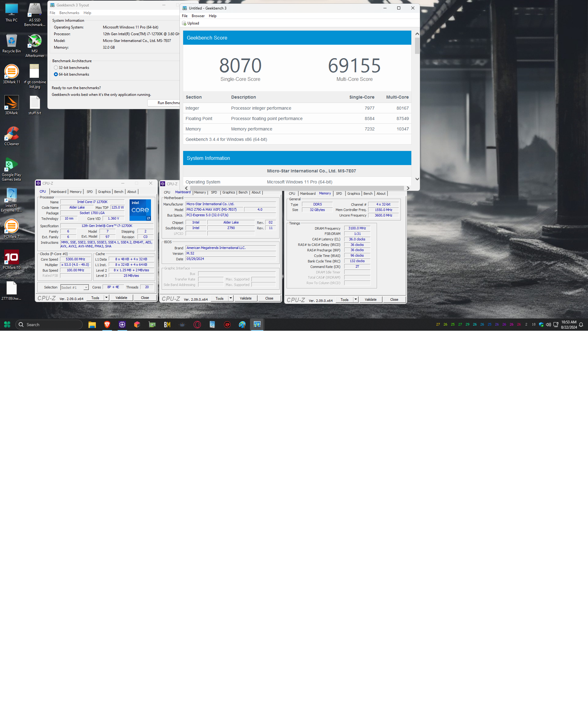Screen dimensions: 588x708
Task: Select the Recycle Bin icon
Action: pyautogui.click(x=11, y=43)
